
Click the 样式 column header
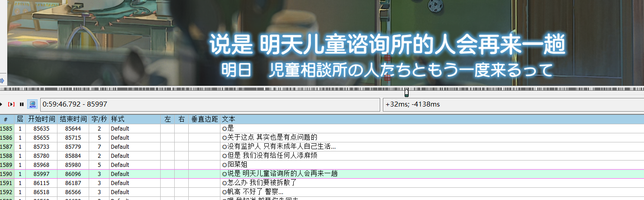135,119
